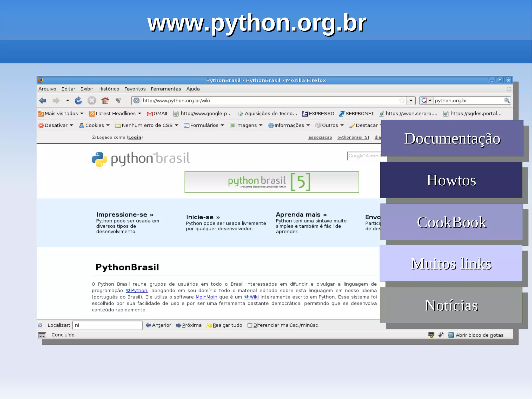Expand the Nenhum erro de CSS menu
Viewport: 532px width, 399px height.
point(147,125)
